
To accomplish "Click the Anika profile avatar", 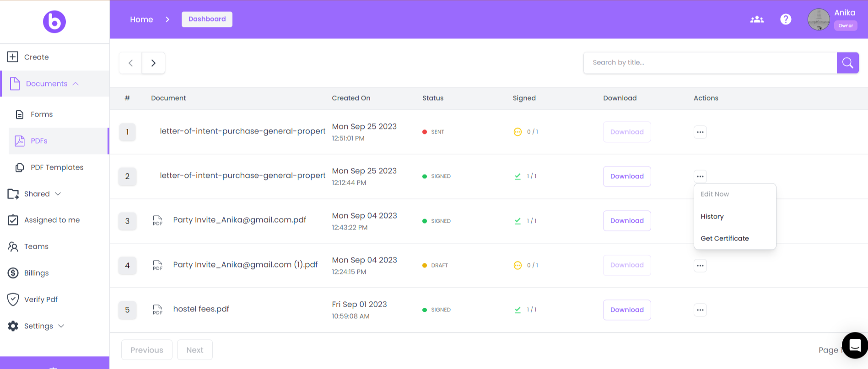I will point(818,20).
